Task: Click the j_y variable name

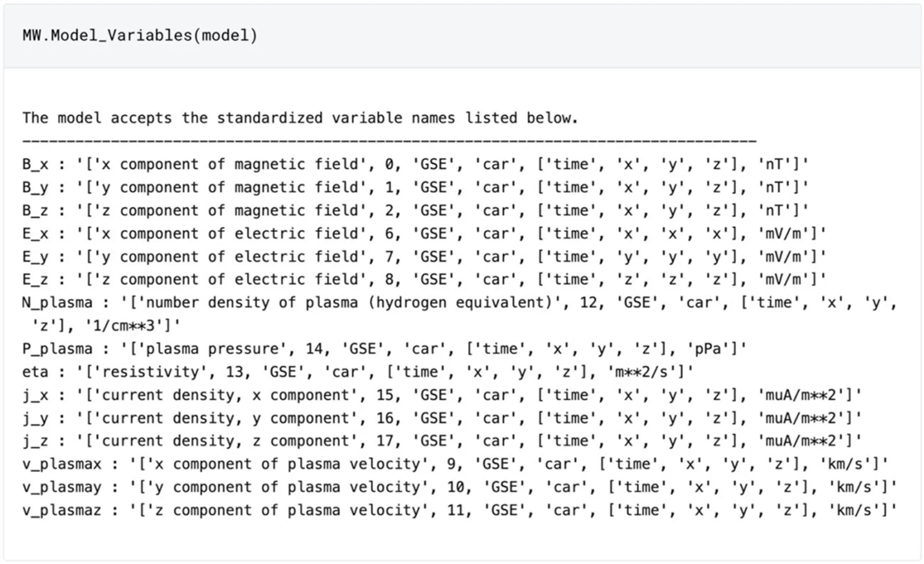Action: [x=35, y=418]
